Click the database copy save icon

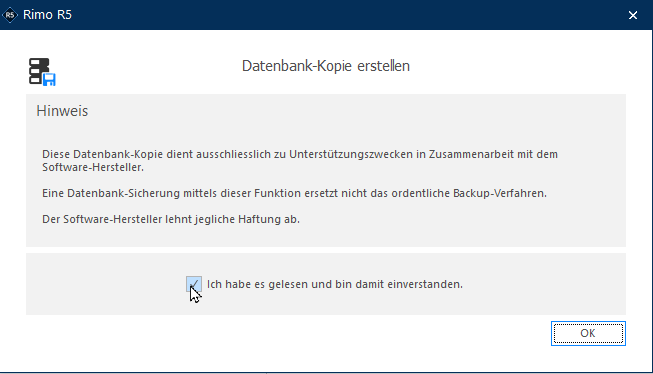click(x=42, y=72)
